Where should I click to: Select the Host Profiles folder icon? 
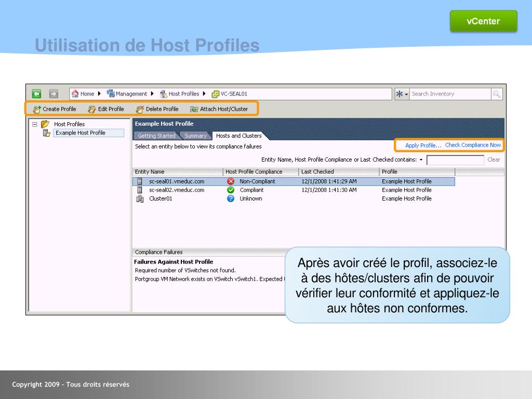tap(45, 124)
